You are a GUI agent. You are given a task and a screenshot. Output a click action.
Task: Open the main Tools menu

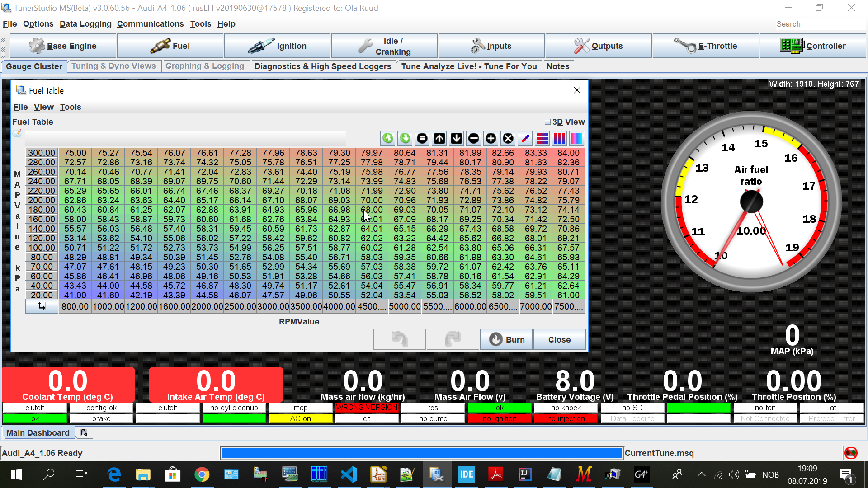[x=200, y=24]
